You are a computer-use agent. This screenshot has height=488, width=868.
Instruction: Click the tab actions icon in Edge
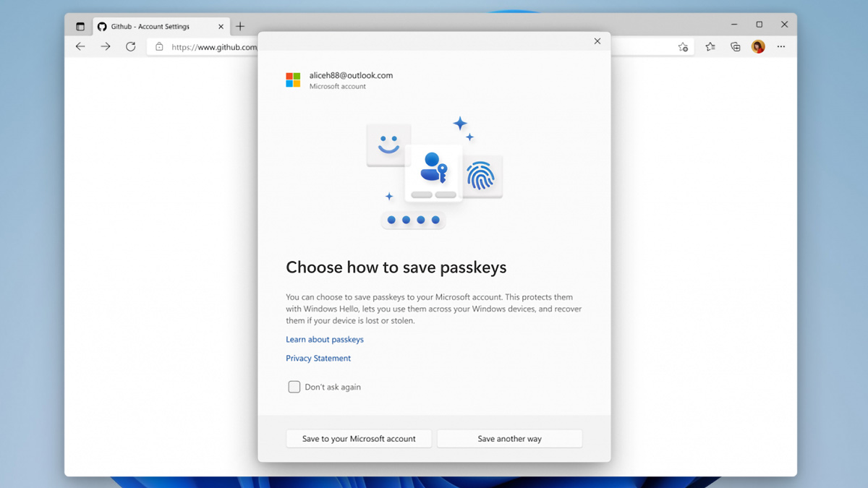coord(80,27)
